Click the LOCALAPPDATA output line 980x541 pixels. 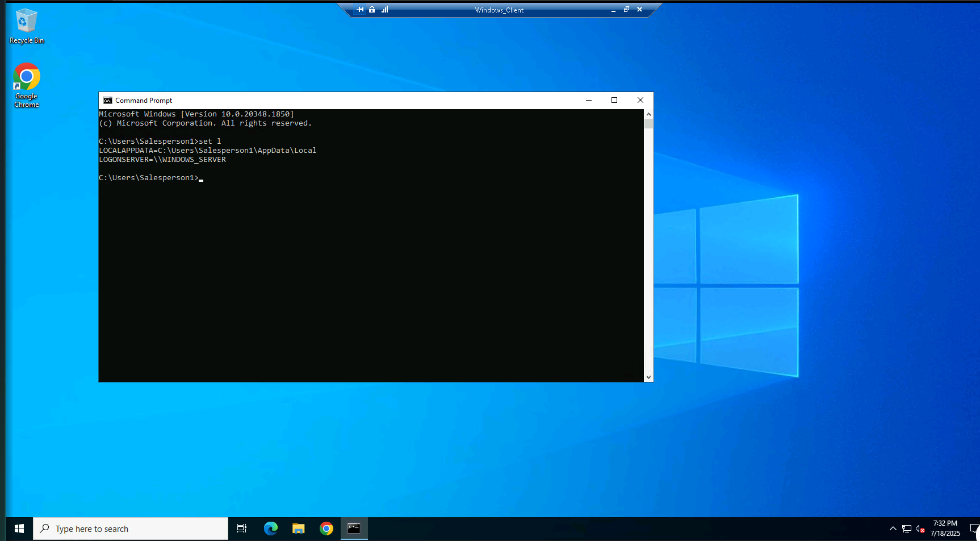point(208,151)
